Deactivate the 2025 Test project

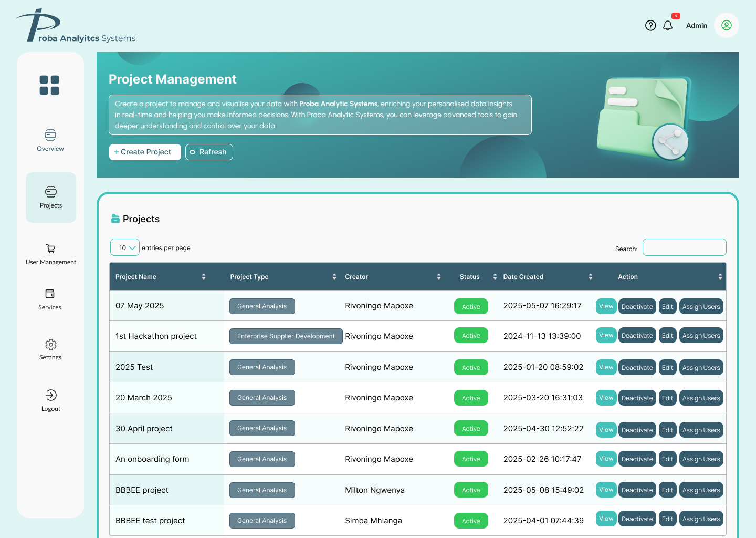pyautogui.click(x=637, y=367)
